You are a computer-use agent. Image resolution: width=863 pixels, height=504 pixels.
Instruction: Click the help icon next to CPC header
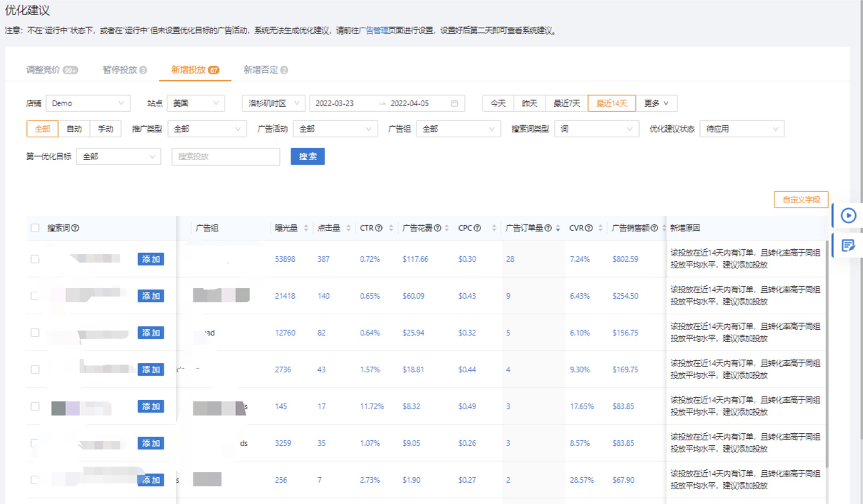point(478,228)
